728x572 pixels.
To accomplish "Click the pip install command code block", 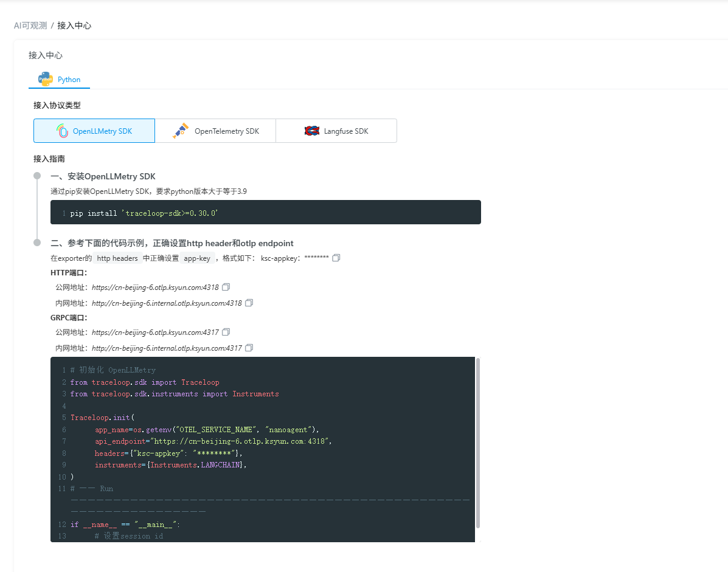I will (266, 213).
